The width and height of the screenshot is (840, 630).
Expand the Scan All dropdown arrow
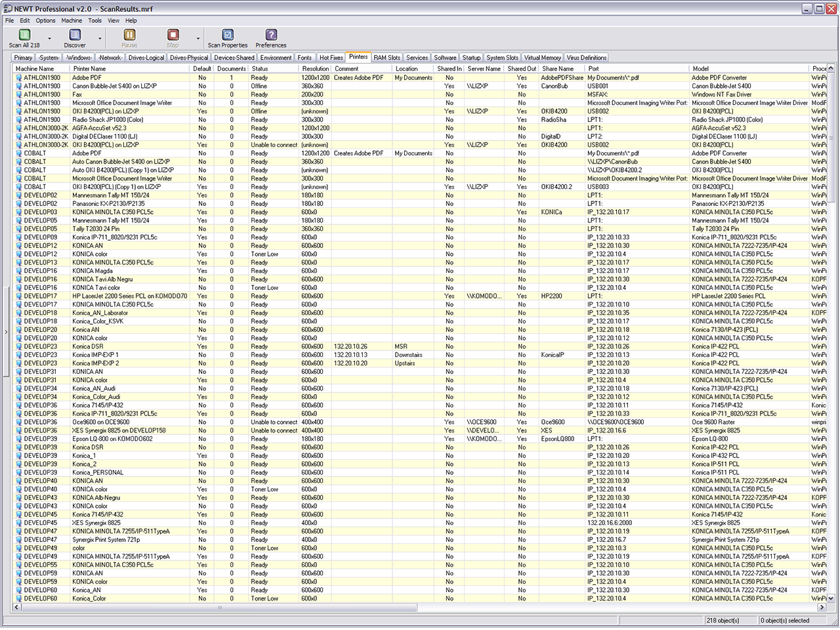tap(49, 39)
